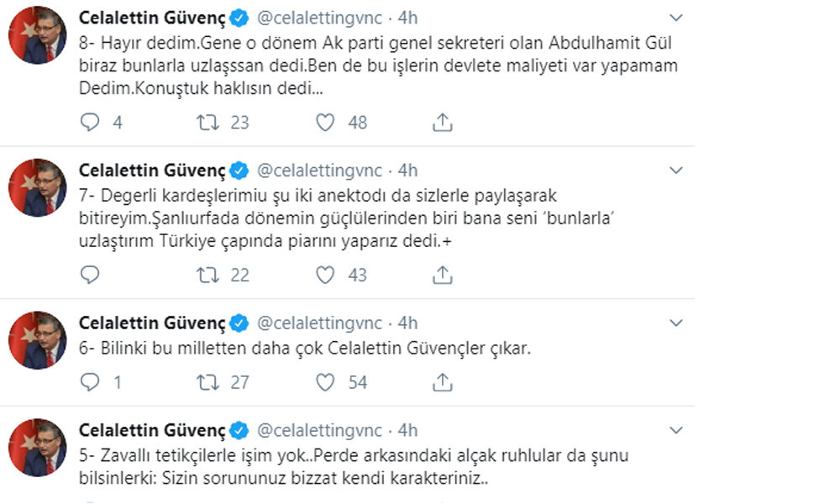Share tweet 7 via the share icon

[442, 275]
